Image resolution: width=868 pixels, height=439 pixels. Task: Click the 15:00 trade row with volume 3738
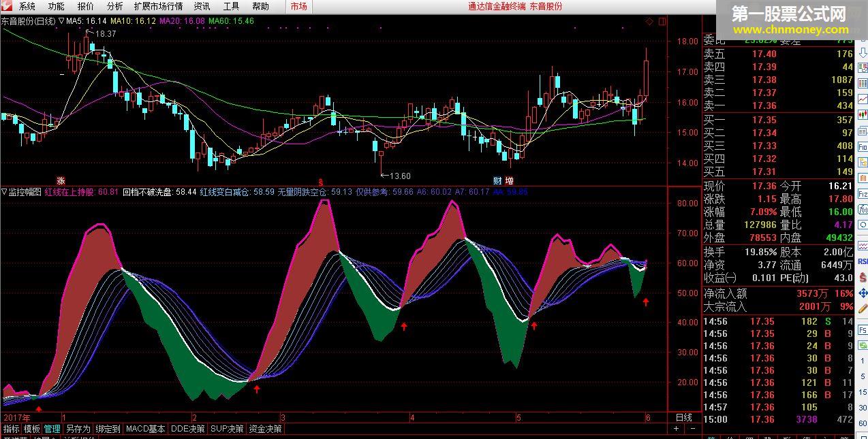click(x=778, y=420)
